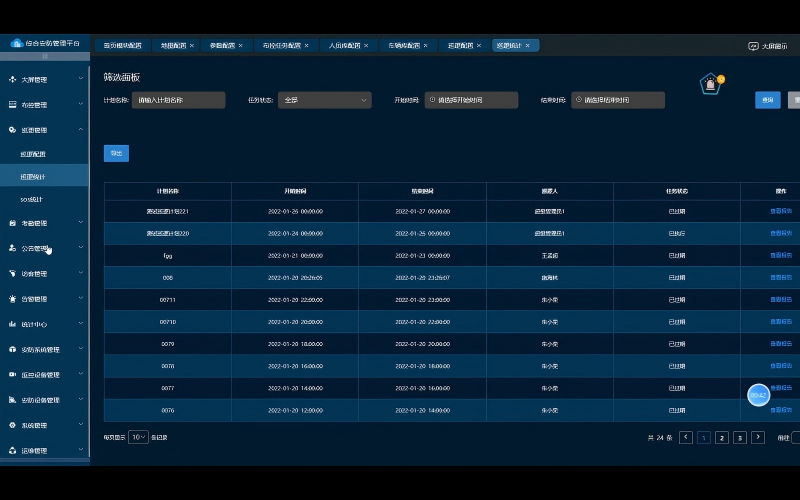Click the 公告管理 sidebar icon
This screenshot has height=500, width=800.
click(12, 248)
